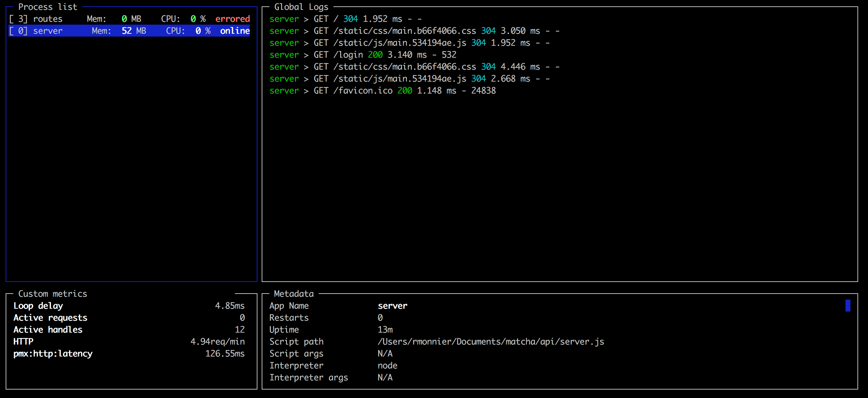Focus the Process list panel title

coord(47,7)
